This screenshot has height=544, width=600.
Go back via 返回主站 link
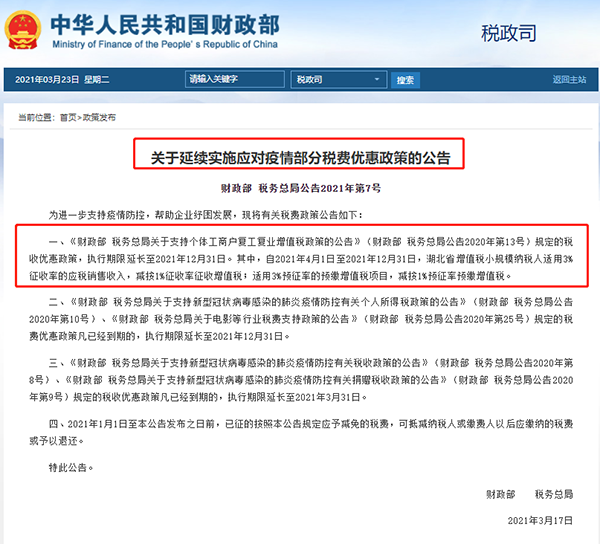tap(569, 80)
